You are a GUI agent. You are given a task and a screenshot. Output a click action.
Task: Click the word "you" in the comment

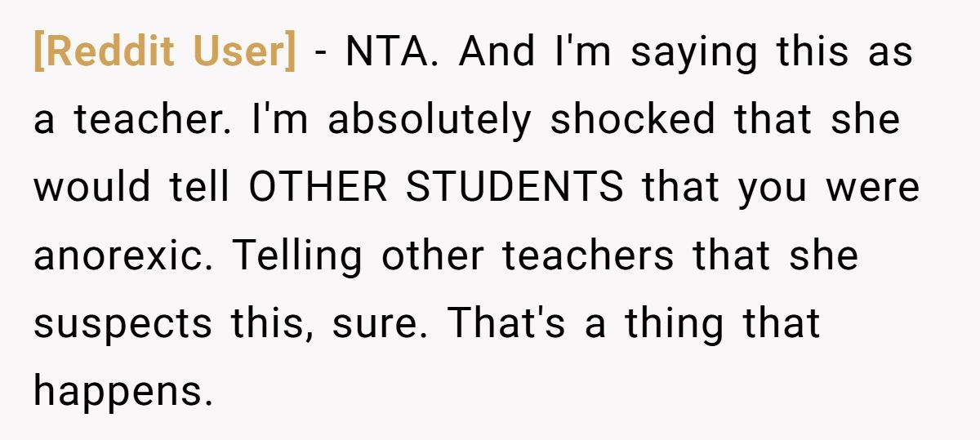pos(773,189)
